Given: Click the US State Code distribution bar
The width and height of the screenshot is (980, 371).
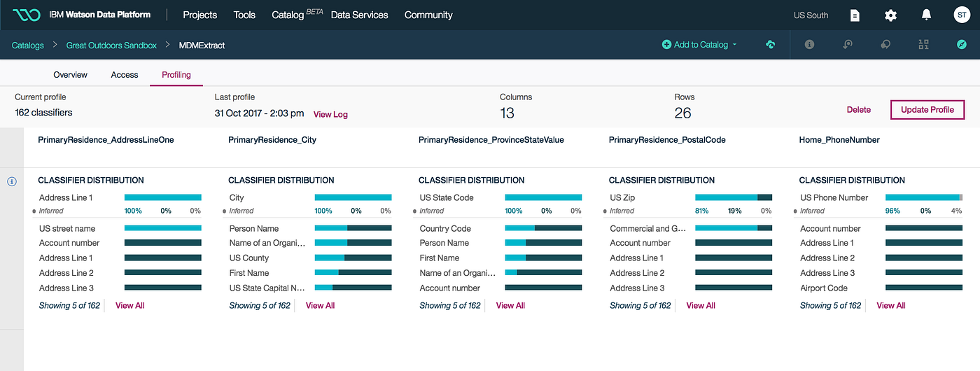Looking at the screenshot, I should point(543,197).
